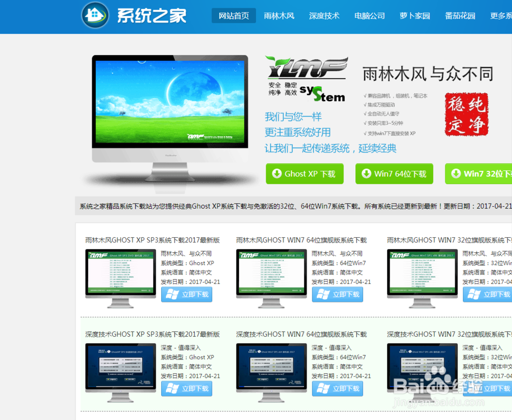This screenshot has width=512, height=420.
Task: Open 雨林木风GHOST WIN7 64位旗舰版系统下载 title link
Action: tap(302, 240)
